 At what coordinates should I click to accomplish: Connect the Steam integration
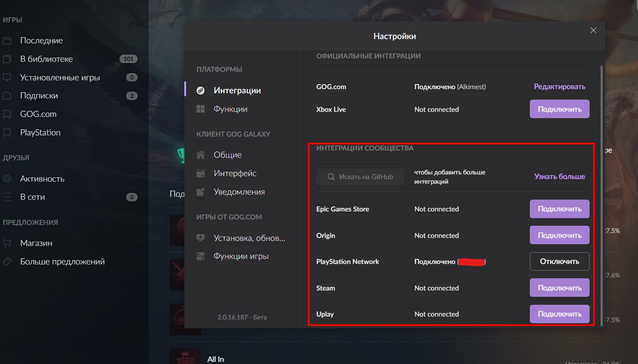coord(559,288)
